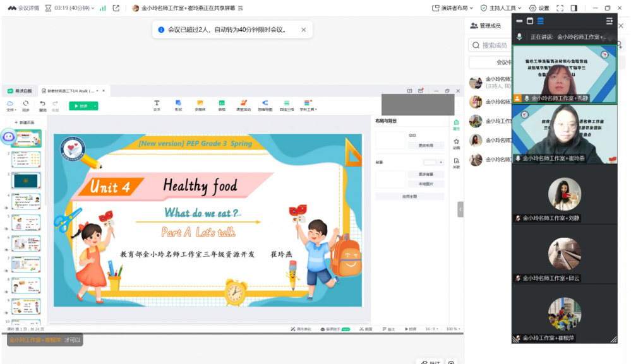631x364 pixels.
Task: Collapse the right properties panel handle
Action: click(460, 209)
